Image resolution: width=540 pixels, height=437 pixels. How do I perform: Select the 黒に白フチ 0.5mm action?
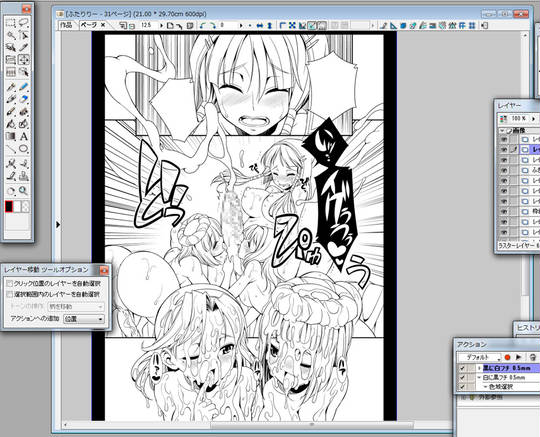tap(507, 368)
